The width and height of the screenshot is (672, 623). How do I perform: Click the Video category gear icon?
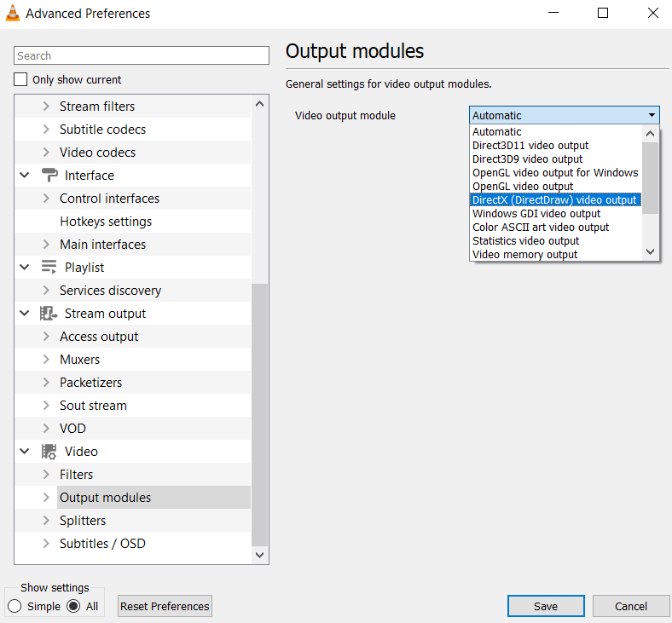click(49, 452)
